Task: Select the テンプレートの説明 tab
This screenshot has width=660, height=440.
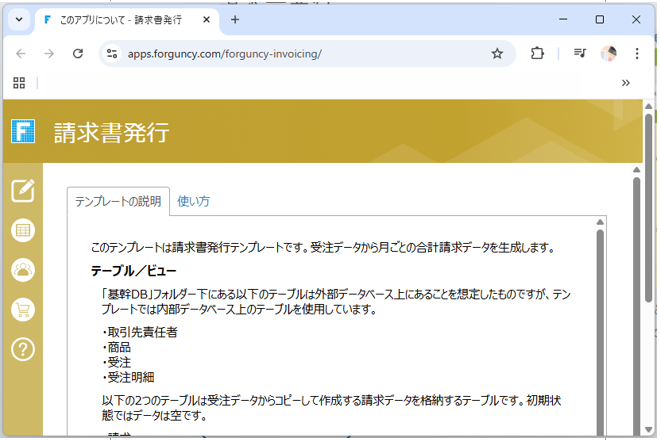Action: coord(118,201)
